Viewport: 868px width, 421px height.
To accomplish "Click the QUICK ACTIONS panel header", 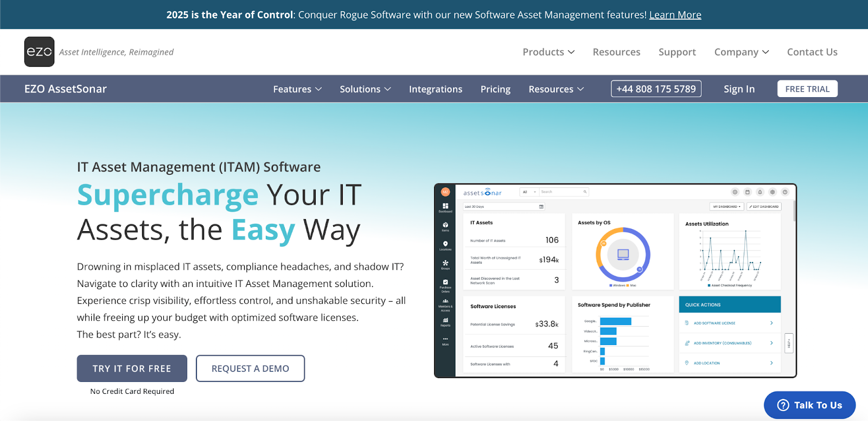I will (x=730, y=304).
